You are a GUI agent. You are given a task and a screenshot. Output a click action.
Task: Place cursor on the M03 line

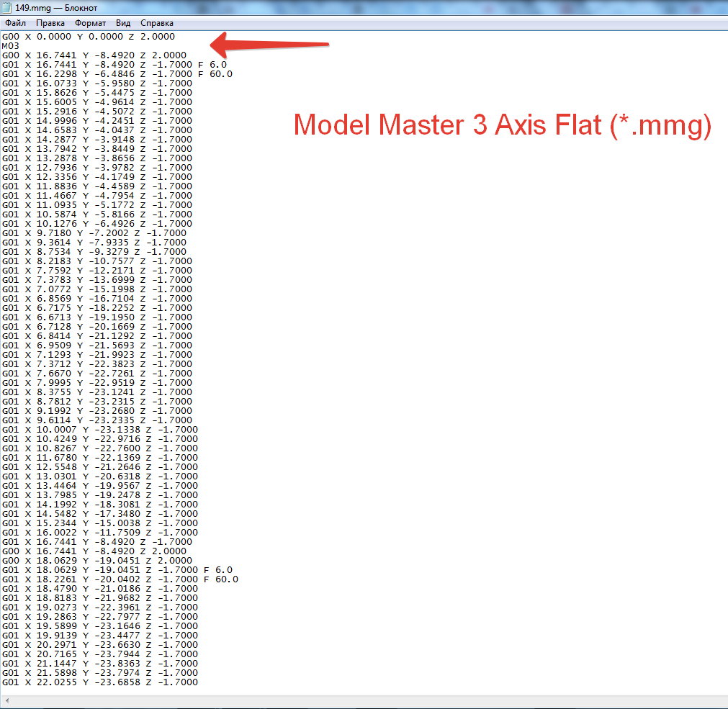pos(11,46)
